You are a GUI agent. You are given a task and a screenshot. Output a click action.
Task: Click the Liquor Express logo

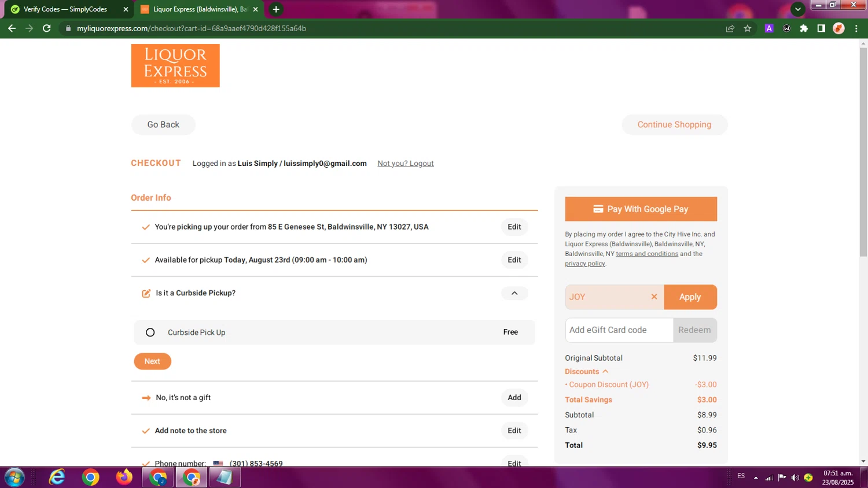pos(175,65)
